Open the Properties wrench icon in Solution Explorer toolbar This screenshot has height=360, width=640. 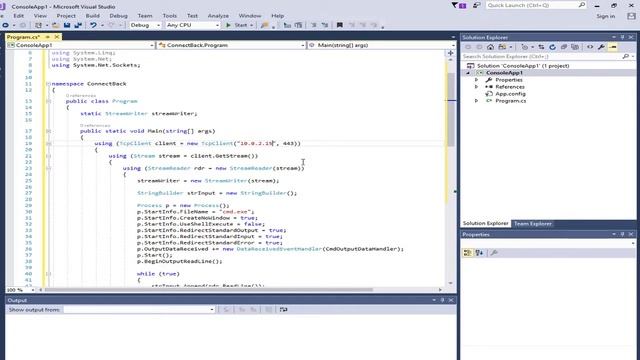[x=601, y=47]
